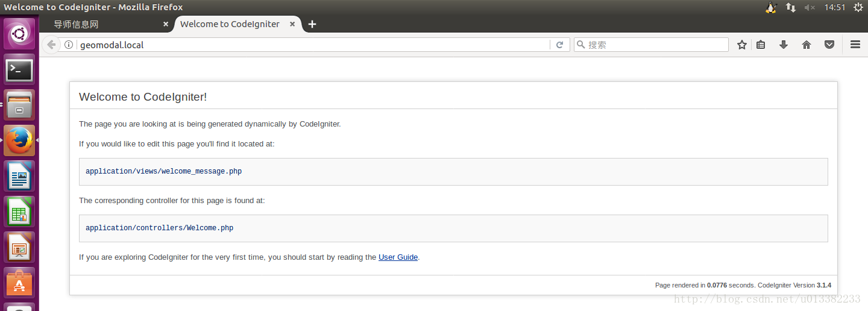Go to Firefox home page
The height and width of the screenshot is (311, 868).
(807, 45)
